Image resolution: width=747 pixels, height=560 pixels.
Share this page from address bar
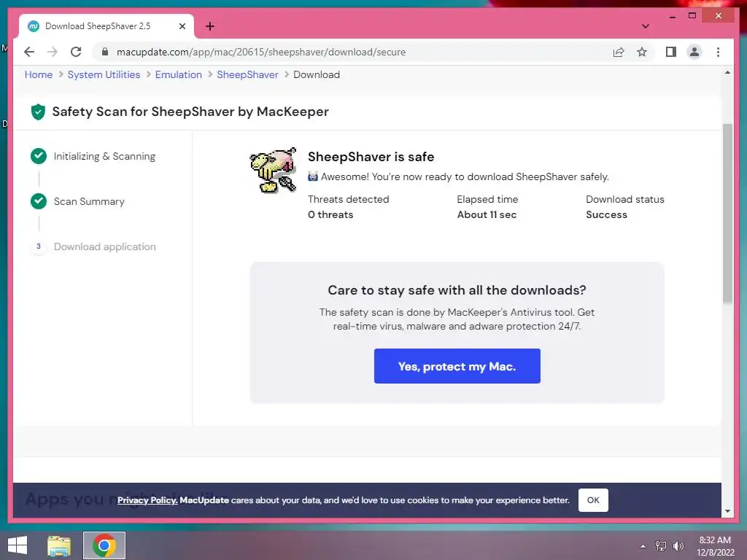619,52
